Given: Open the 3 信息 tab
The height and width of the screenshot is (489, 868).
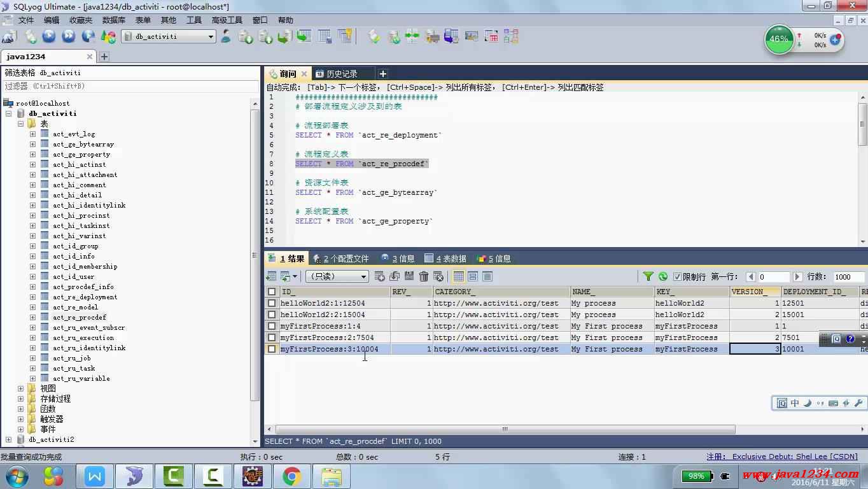Looking at the screenshot, I should tap(398, 259).
